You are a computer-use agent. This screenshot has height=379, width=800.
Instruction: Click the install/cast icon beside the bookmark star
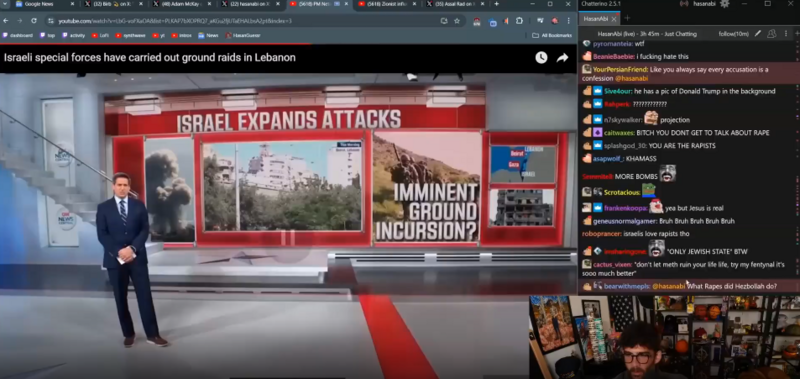click(x=444, y=21)
